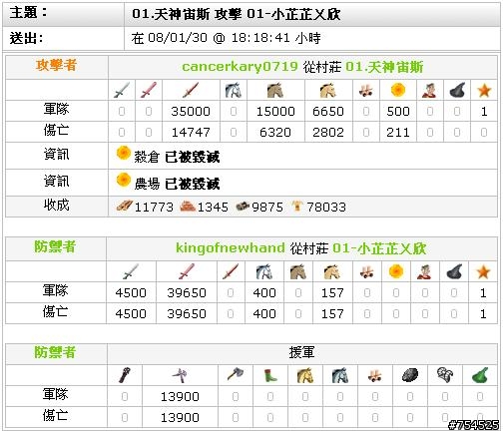
Task: Click the Axeman icon in 援軍
Action: [x=236, y=375]
